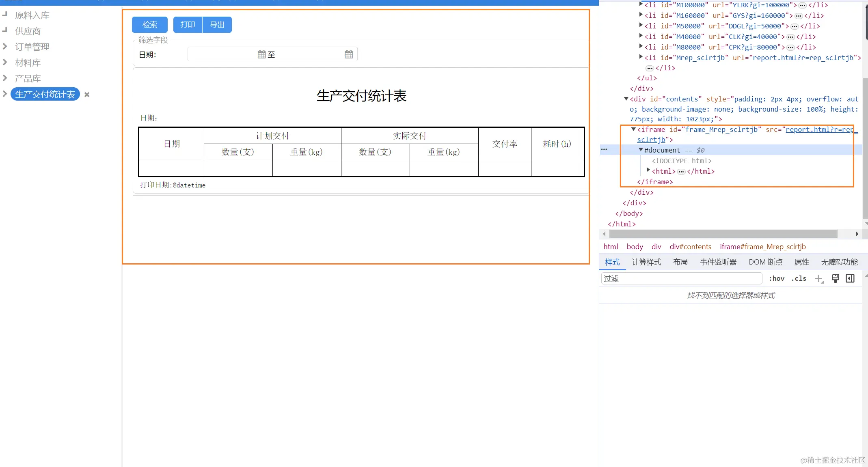Open the start date calendar icon
The width and height of the screenshot is (868, 467).
point(261,54)
